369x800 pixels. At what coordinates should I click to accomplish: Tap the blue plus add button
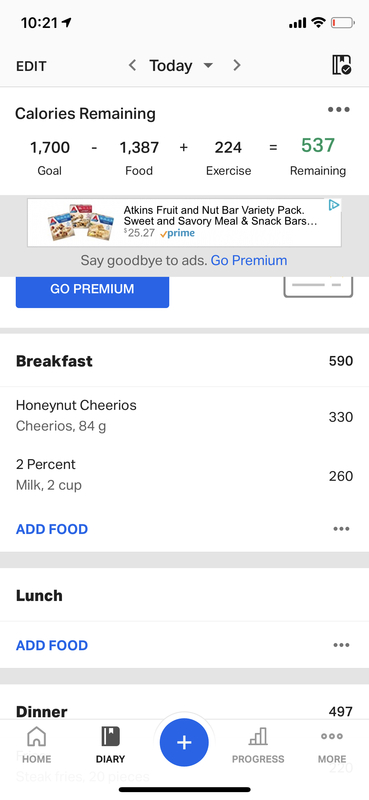click(184, 742)
